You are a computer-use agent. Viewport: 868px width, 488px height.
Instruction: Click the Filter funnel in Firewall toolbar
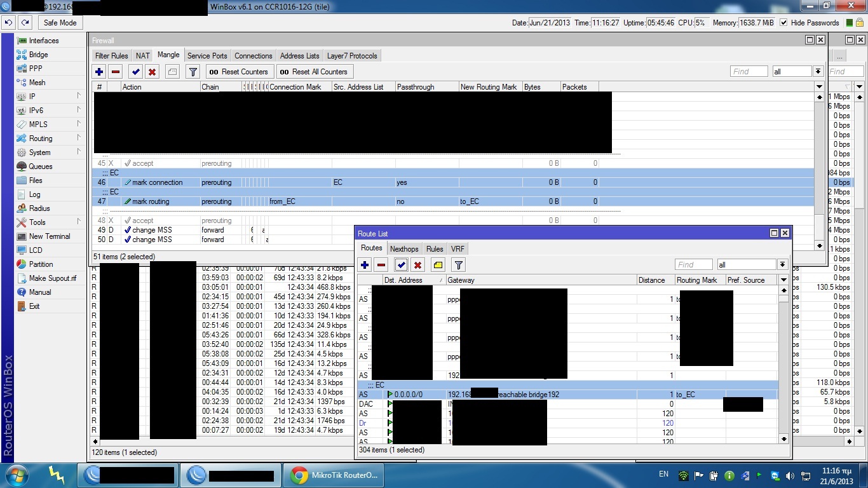(193, 72)
